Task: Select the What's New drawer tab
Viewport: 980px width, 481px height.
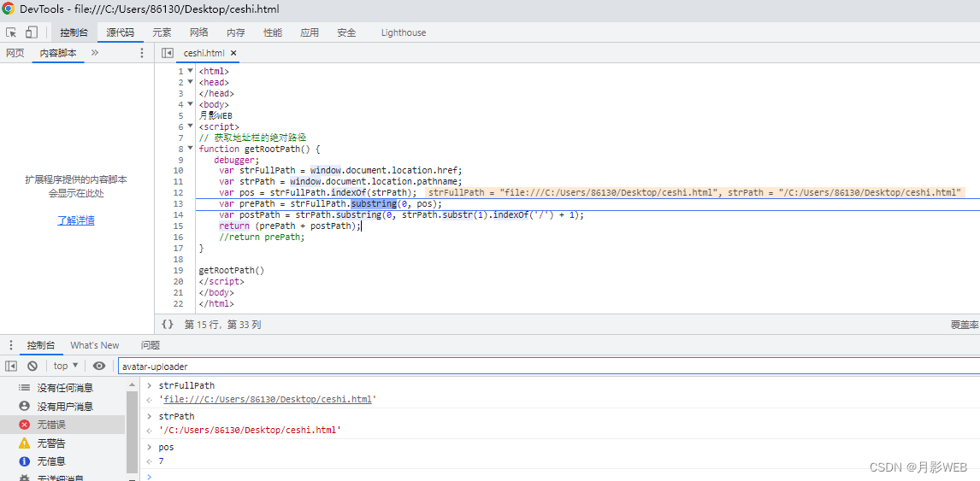Action: click(x=95, y=345)
